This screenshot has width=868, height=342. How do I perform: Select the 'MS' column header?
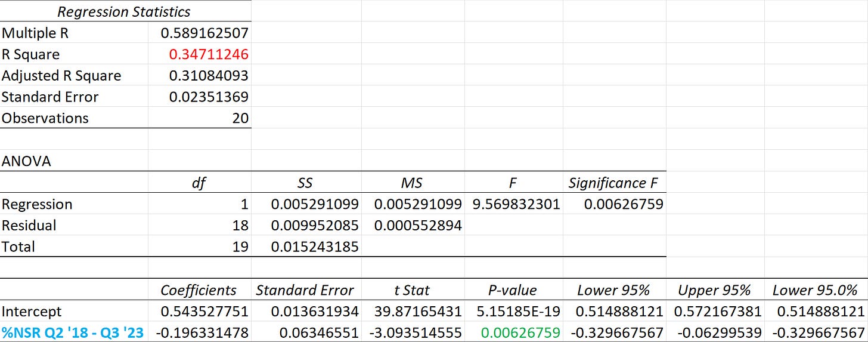[x=413, y=183]
